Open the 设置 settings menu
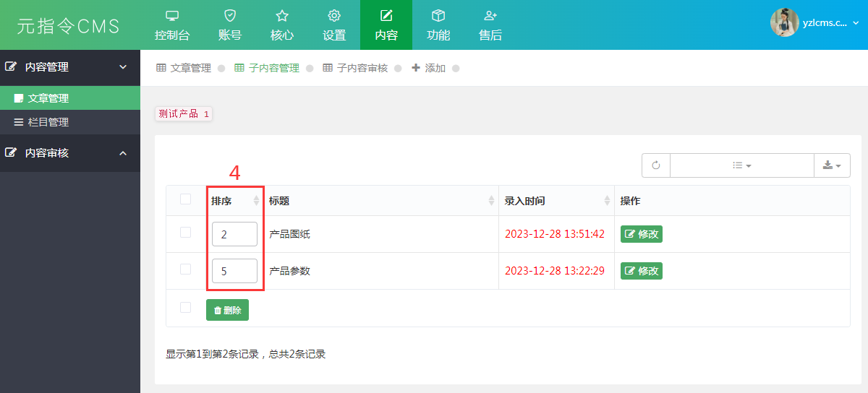Viewport: 868px width, 393px height. pos(334,25)
